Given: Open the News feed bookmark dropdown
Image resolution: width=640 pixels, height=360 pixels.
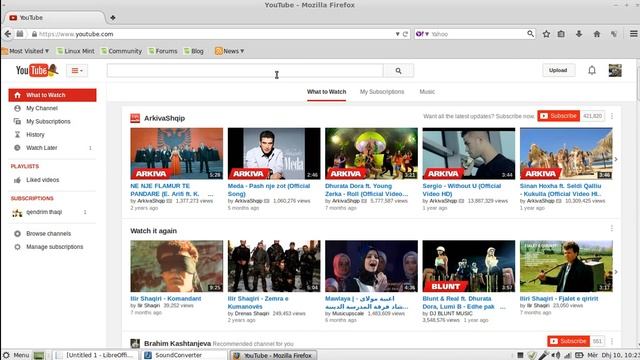Looking at the screenshot, I should tap(229, 51).
